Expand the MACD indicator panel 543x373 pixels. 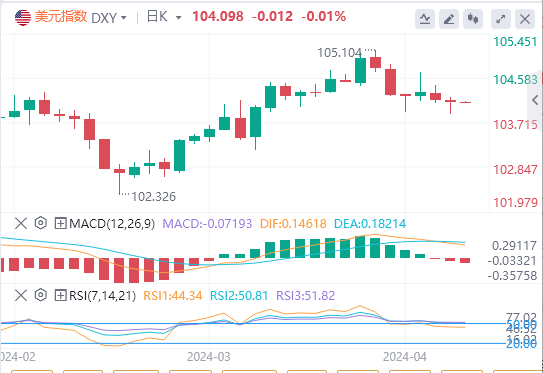(x=60, y=223)
